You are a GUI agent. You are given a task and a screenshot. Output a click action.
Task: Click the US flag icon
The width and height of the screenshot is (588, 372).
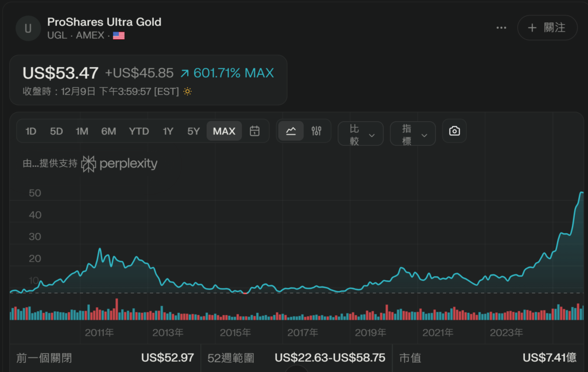[x=119, y=36]
